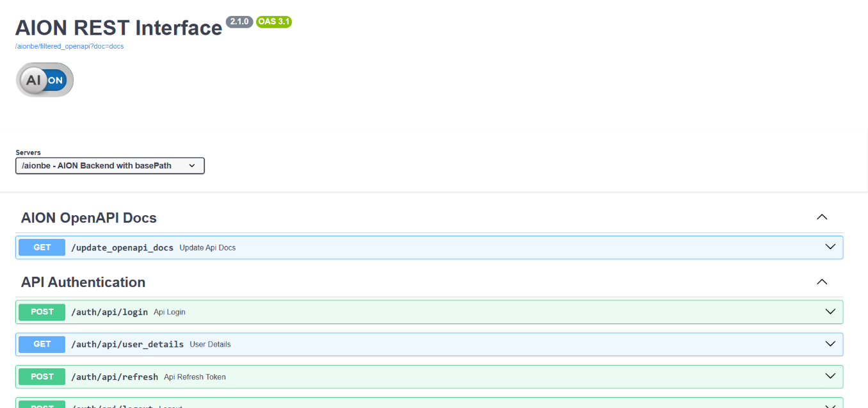Expand the /auth/api/refresh operation
This screenshot has width=868, height=408.
830,377
